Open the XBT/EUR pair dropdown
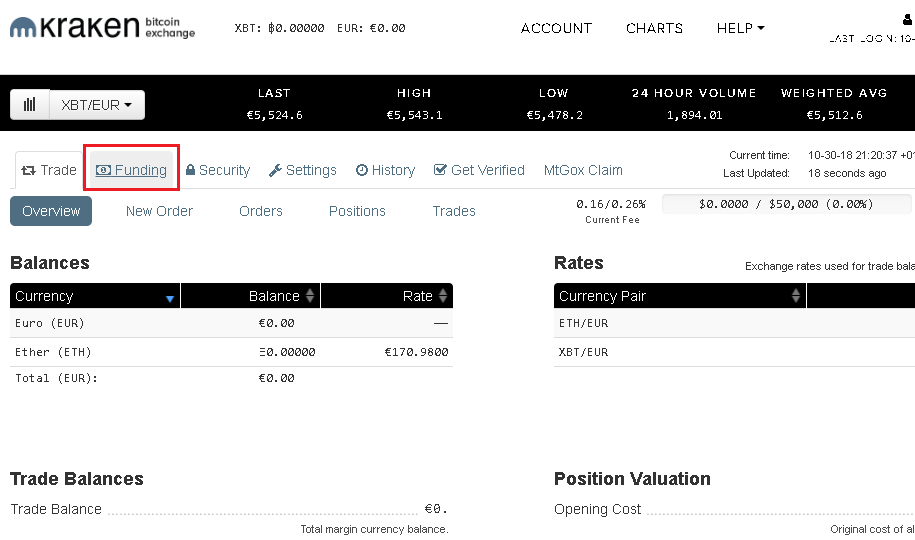Viewport: 915px width, 540px height. tap(98, 104)
